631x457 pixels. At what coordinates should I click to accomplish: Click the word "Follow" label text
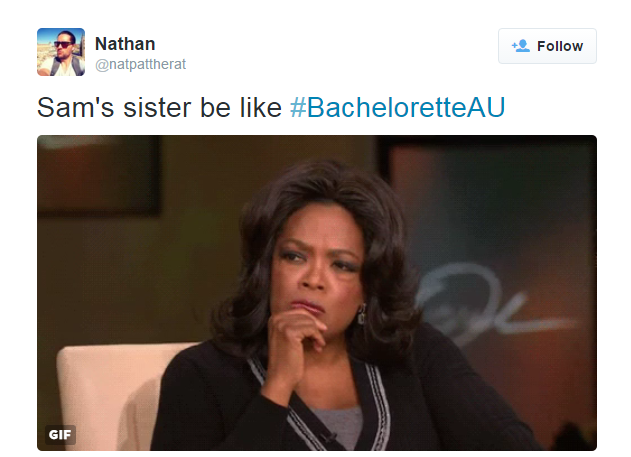(560, 46)
